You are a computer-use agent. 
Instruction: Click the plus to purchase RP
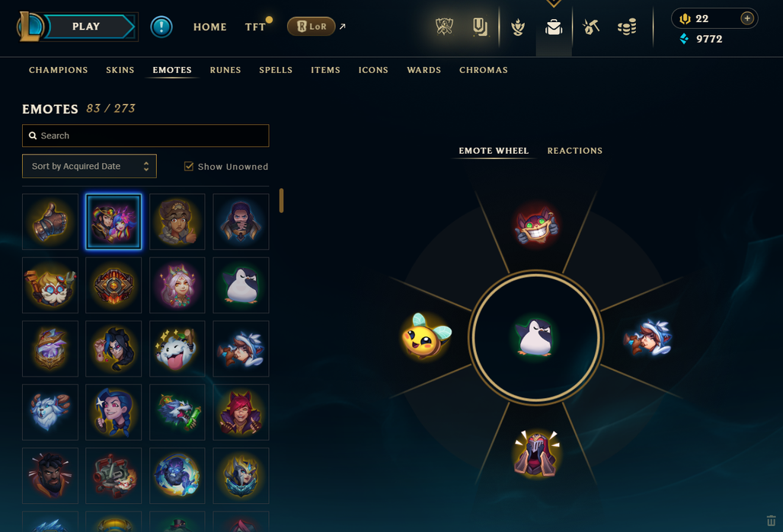pyautogui.click(x=747, y=18)
